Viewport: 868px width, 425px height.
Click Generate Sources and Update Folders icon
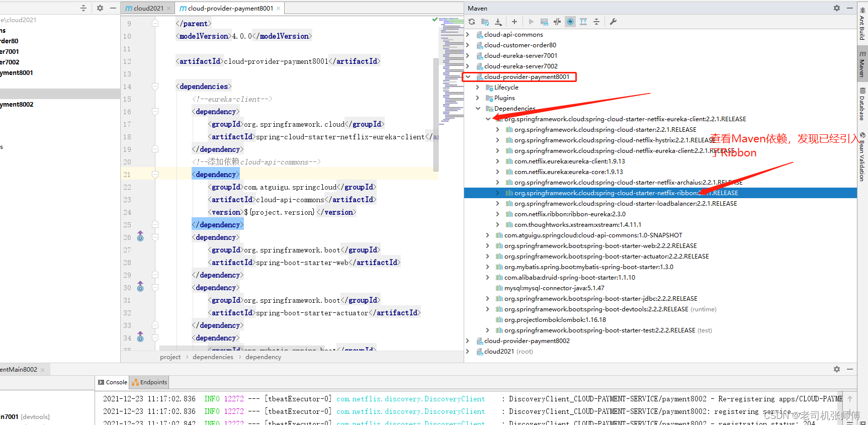[x=485, y=22]
